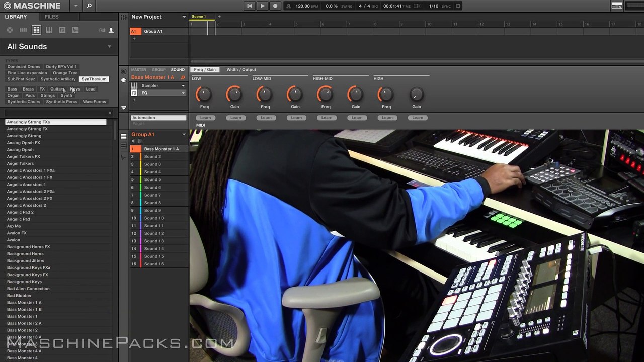Switch to the GROUP tab
The width and height of the screenshot is (644, 362).
coord(158,70)
